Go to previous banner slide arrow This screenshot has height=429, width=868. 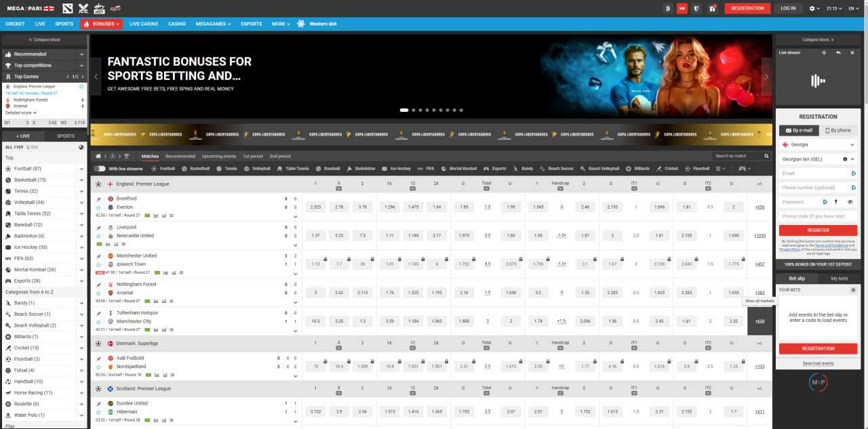(96, 76)
